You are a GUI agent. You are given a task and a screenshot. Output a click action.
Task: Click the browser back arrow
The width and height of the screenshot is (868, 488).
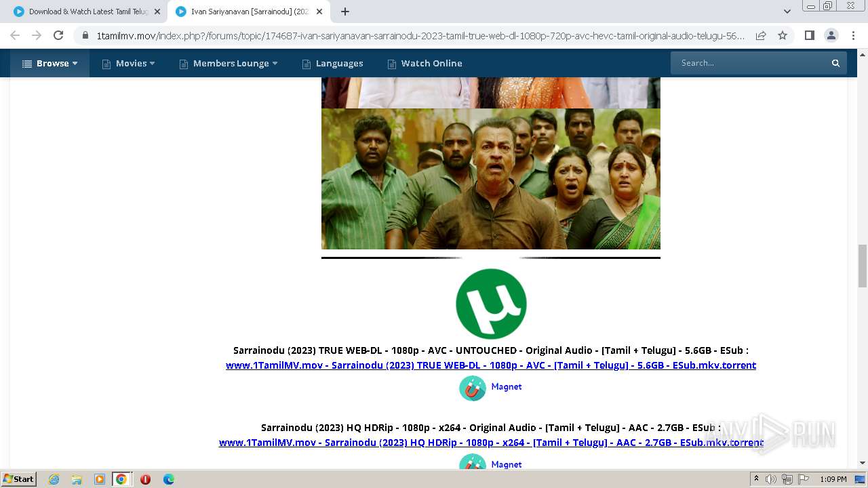[x=15, y=35]
